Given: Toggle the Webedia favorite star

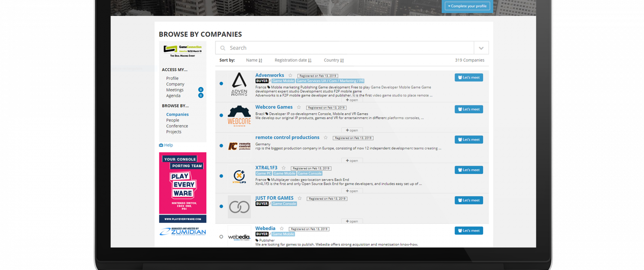Looking at the screenshot, I should pos(282,229).
